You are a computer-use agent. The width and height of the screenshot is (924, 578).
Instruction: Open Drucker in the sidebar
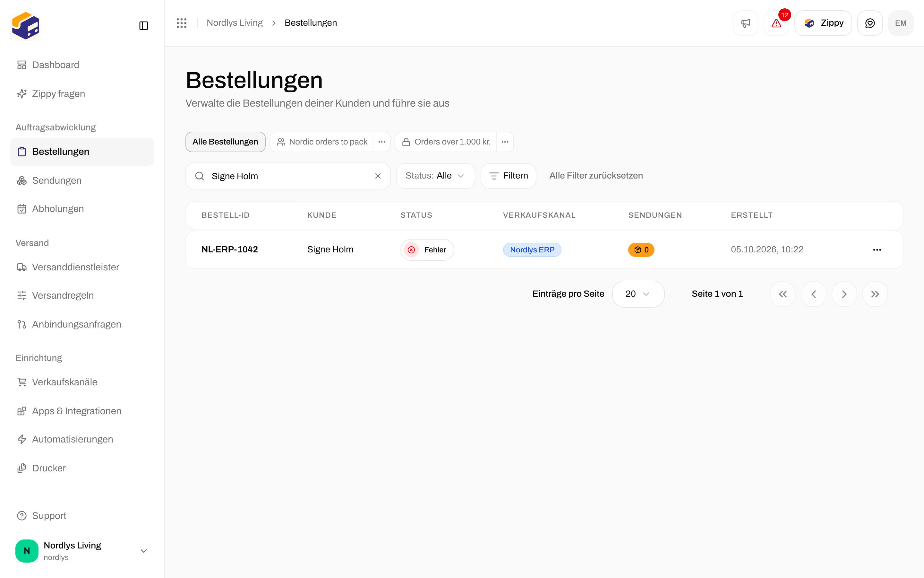pos(82,468)
